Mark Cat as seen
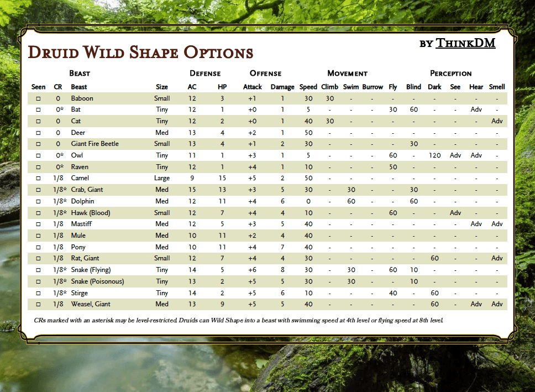 pos(38,121)
